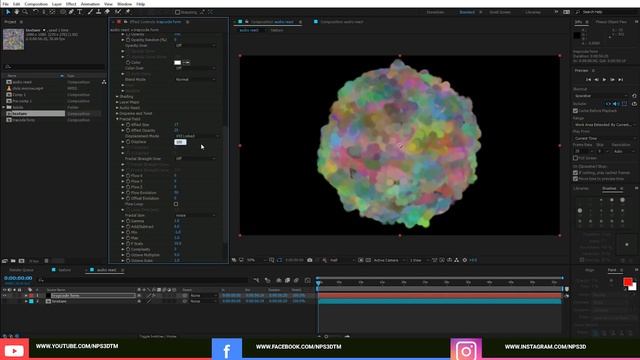Create a new folder in Project panel
Image resolution: width=640 pixels, height=360 pixels.
(13, 261)
